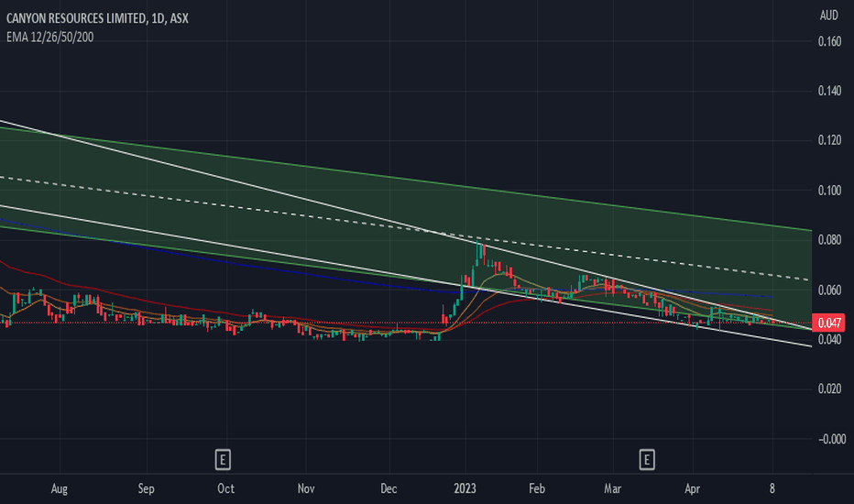Click the Sep label on time axis

click(146, 488)
